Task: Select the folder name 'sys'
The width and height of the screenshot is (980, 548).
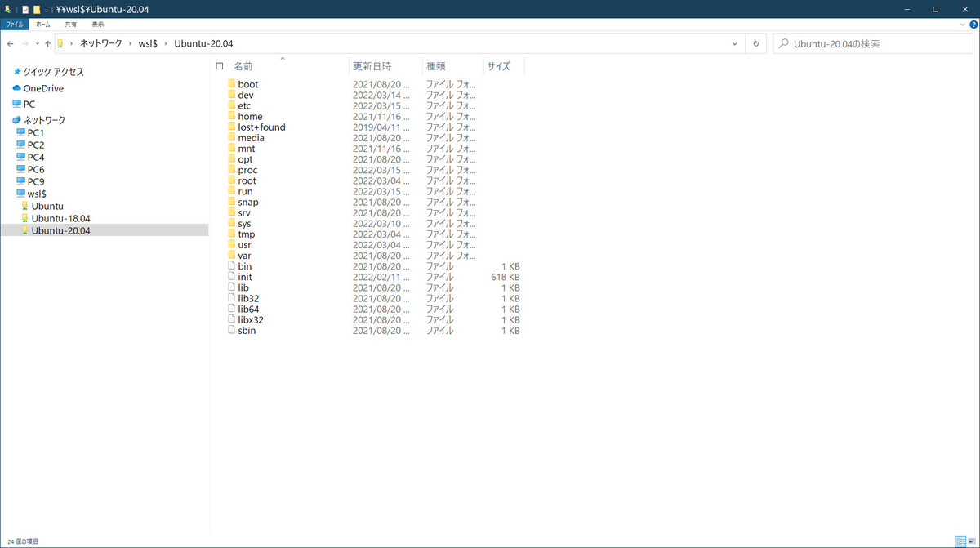Action: point(244,224)
